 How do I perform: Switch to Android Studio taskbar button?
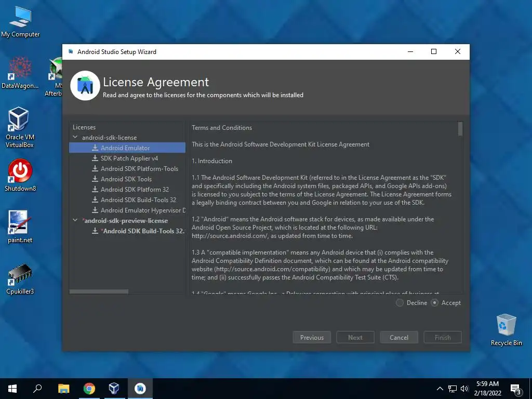tap(140, 389)
